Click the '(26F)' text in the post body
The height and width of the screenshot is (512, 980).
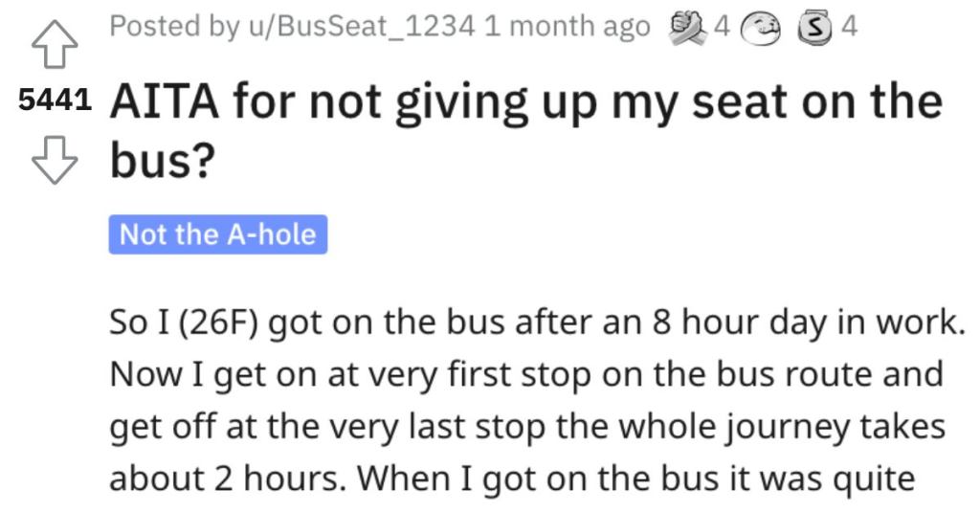219,322
